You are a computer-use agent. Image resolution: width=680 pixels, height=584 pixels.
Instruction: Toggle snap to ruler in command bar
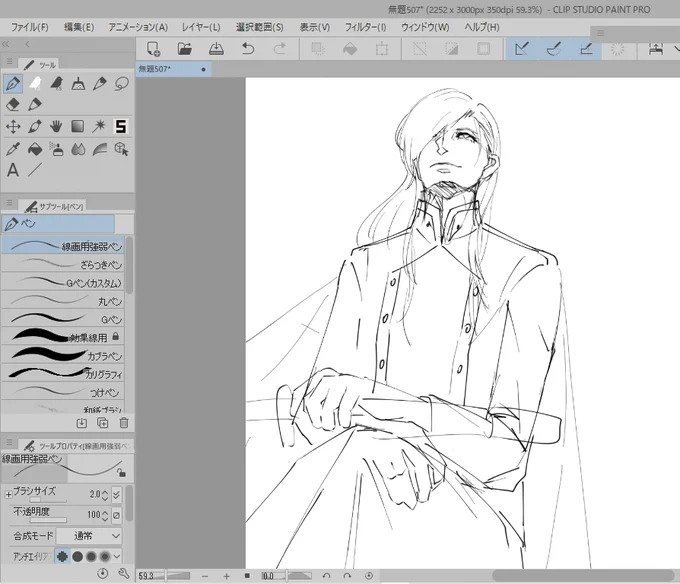tap(522, 49)
